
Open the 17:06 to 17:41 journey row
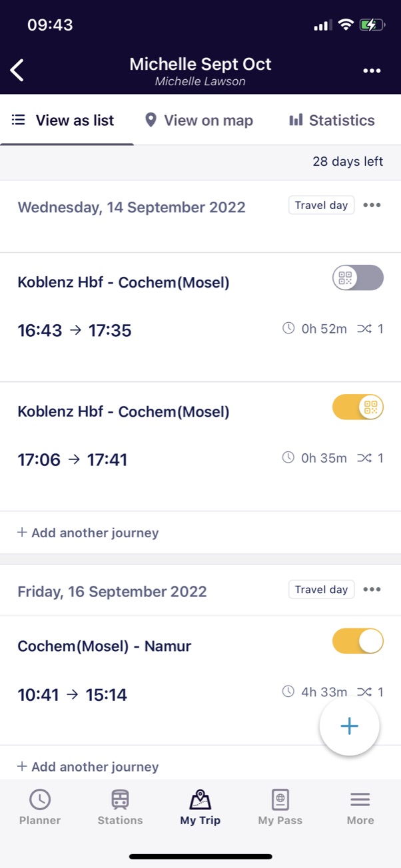point(133,459)
